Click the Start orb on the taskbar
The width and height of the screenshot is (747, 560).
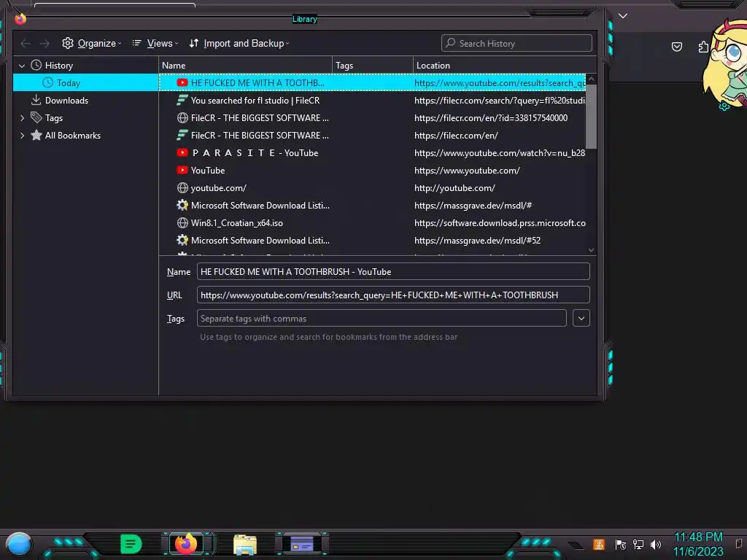pos(18,545)
